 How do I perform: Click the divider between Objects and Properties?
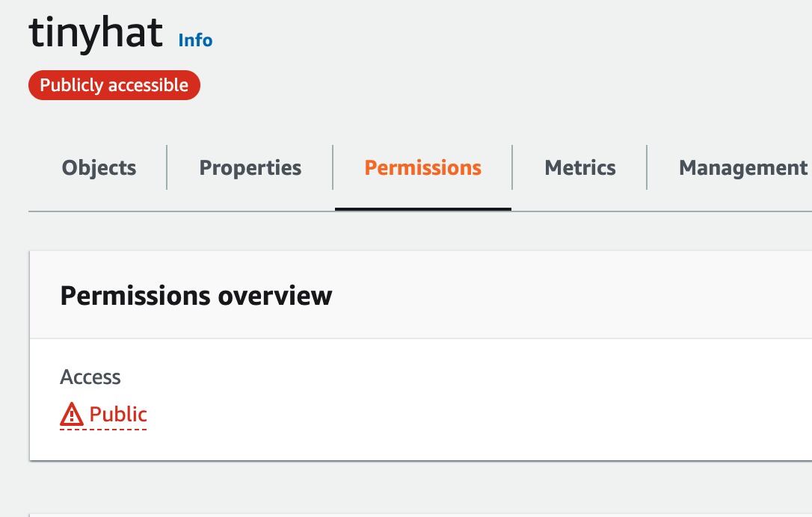tap(167, 167)
